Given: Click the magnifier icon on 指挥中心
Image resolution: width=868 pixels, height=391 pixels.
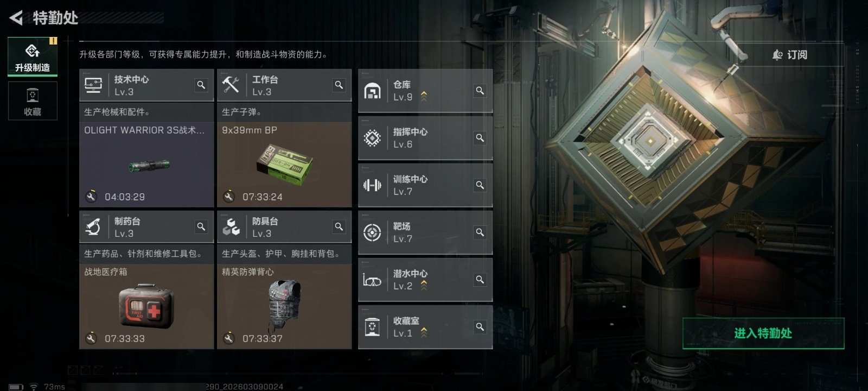Looking at the screenshot, I should click(480, 138).
